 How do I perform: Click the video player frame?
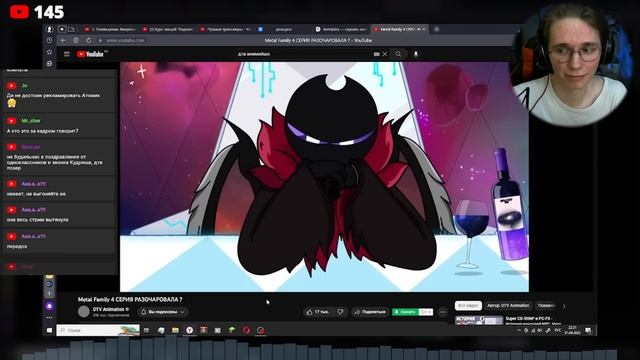(x=324, y=177)
